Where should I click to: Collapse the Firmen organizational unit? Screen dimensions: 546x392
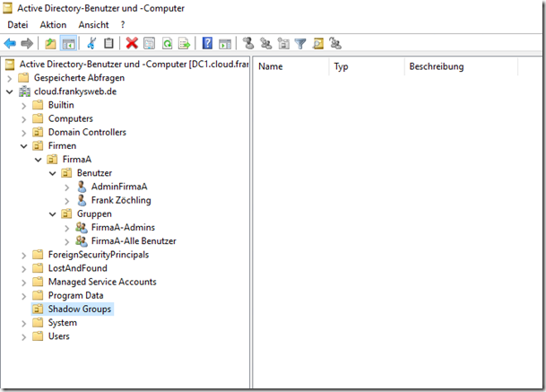click(x=24, y=145)
